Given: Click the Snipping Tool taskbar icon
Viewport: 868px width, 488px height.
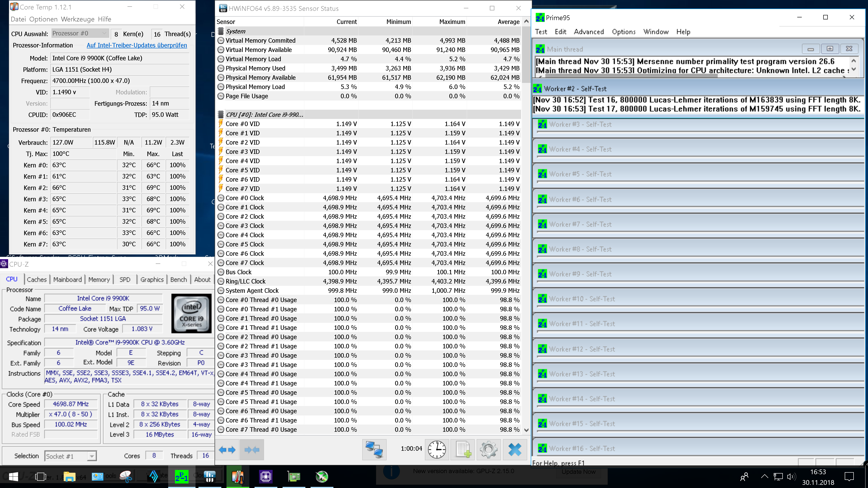Looking at the screenshot, I should [126, 476].
